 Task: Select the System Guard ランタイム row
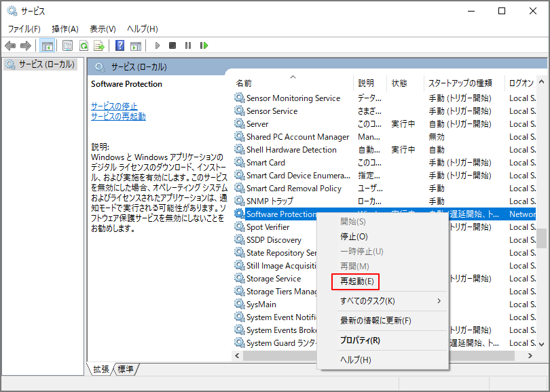275,343
